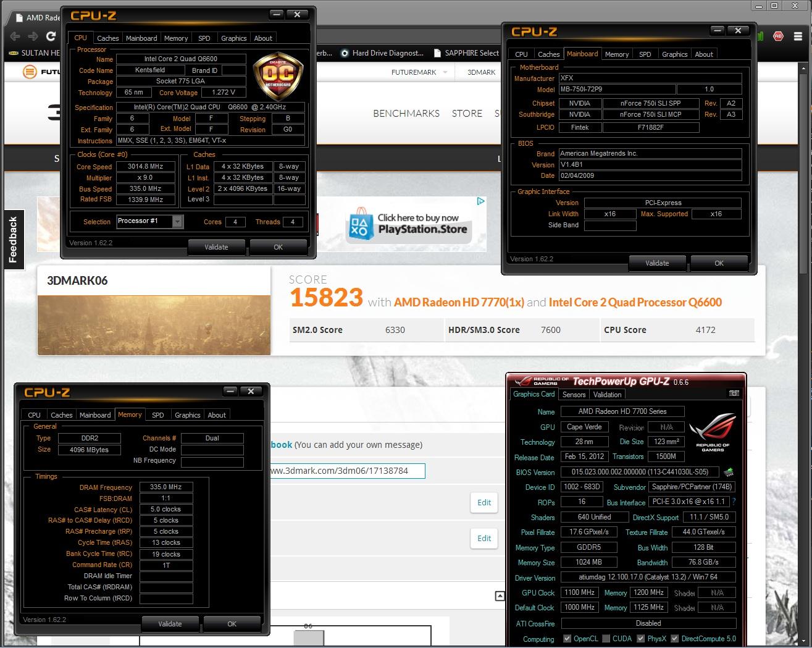Click OK in the CPU-Z processor window
Viewport: 812px width, 648px height.
(x=278, y=247)
